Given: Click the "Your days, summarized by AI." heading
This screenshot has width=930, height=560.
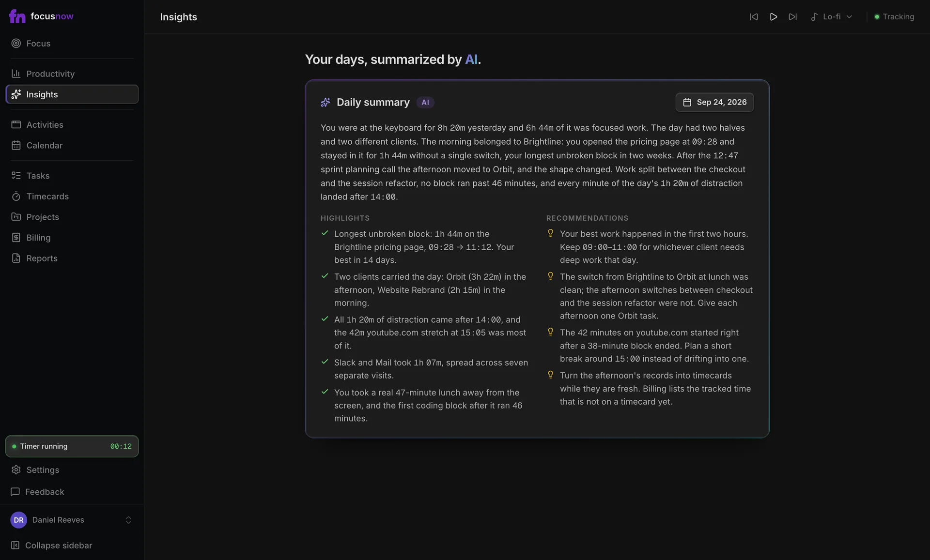Looking at the screenshot, I should coord(393,60).
